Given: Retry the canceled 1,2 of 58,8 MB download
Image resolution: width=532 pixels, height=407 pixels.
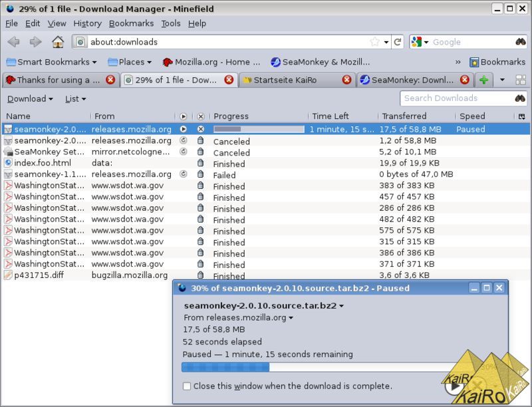Looking at the screenshot, I should click(184, 140).
